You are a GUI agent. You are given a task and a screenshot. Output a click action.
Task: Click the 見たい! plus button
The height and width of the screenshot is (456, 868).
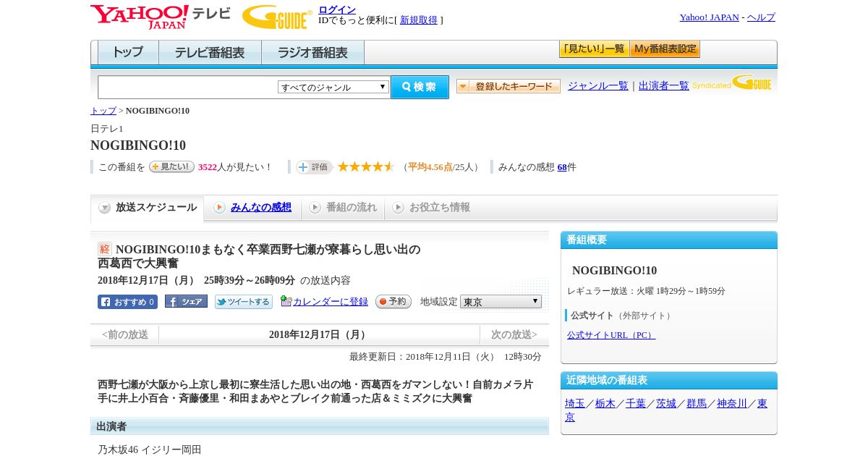click(171, 166)
